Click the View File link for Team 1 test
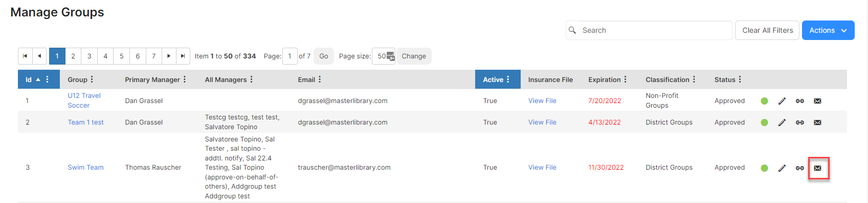The width and height of the screenshot is (868, 203). click(542, 123)
